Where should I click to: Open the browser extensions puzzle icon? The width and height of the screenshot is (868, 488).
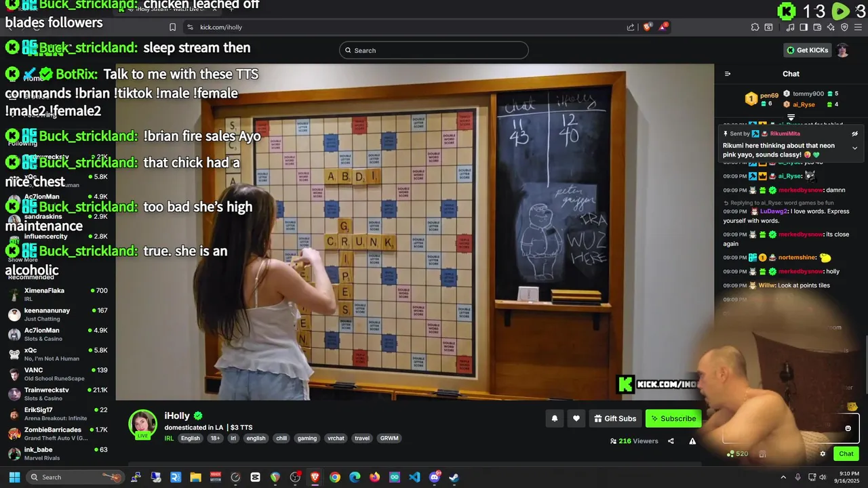755,27
